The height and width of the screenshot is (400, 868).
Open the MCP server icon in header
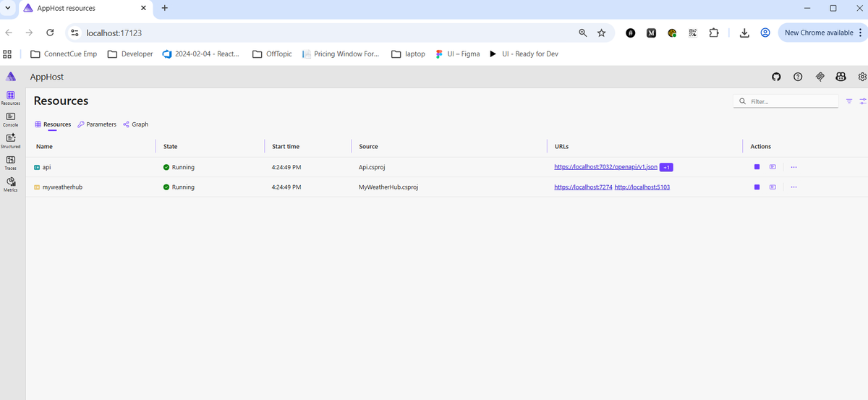click(820, 77)
